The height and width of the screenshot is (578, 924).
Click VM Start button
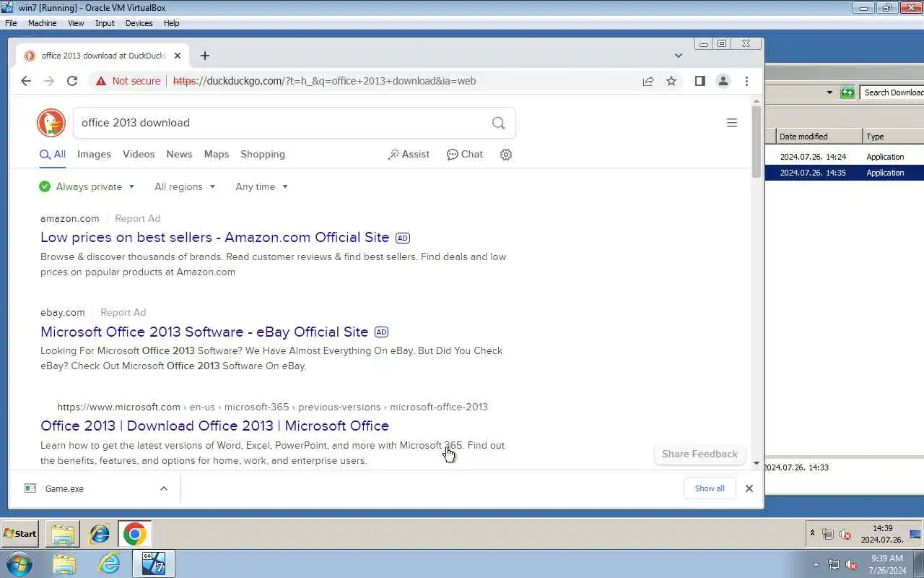point(20,534)
